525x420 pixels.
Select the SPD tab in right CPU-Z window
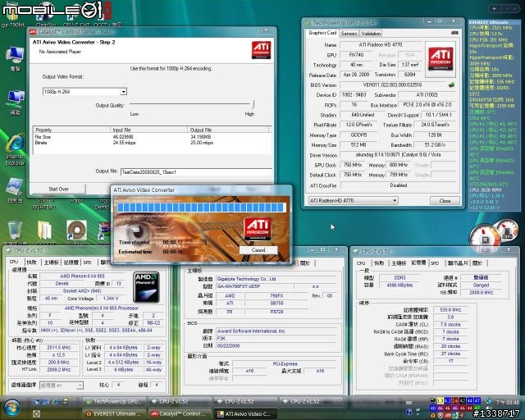point(435,263)
